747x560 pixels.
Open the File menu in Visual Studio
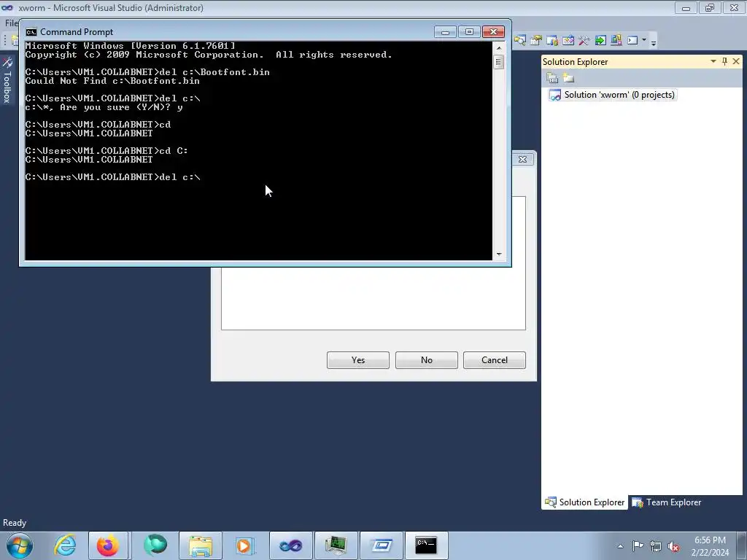pyautogui.click(x=11, y=23)
